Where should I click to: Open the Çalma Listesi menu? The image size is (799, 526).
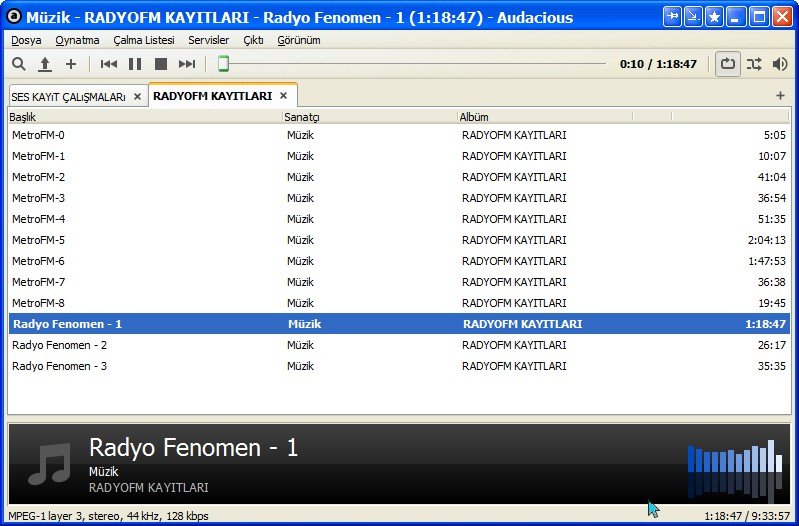(144, 40)
